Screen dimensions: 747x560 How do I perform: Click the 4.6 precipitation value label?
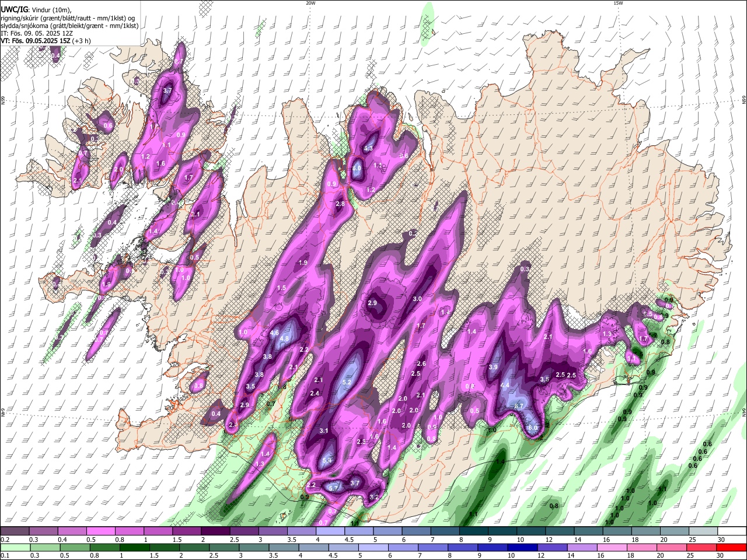tap(275, 332)
